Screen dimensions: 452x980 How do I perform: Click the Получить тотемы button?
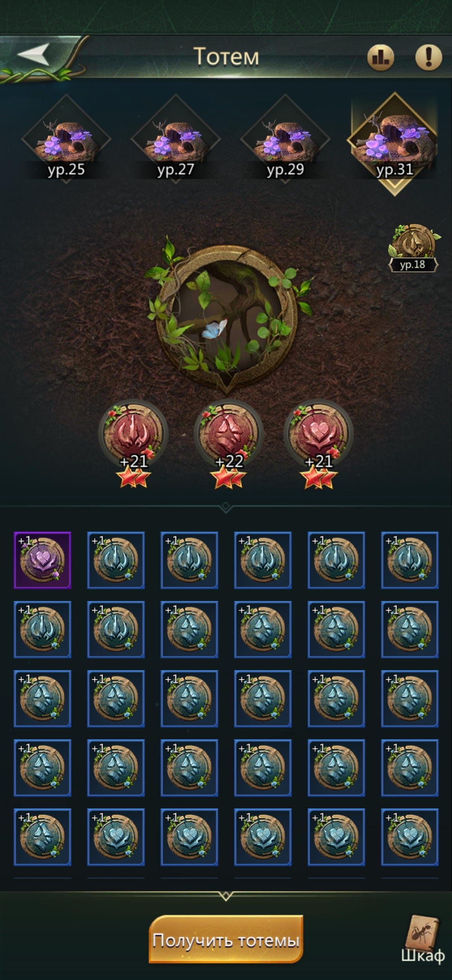[226, 940]
